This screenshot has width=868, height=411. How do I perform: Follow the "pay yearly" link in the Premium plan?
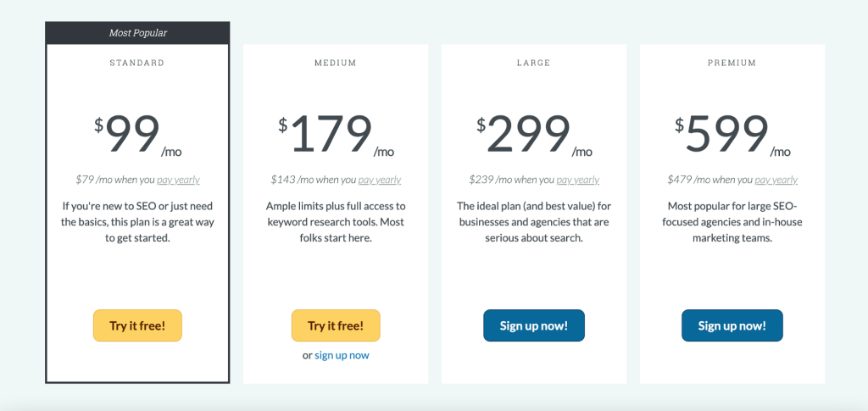coord(776,180)
